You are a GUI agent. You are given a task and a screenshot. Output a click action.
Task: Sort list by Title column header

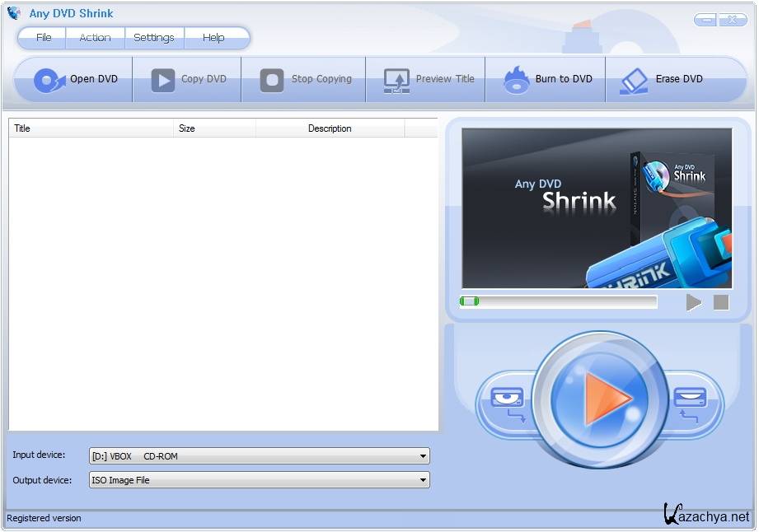pos(91,128)
